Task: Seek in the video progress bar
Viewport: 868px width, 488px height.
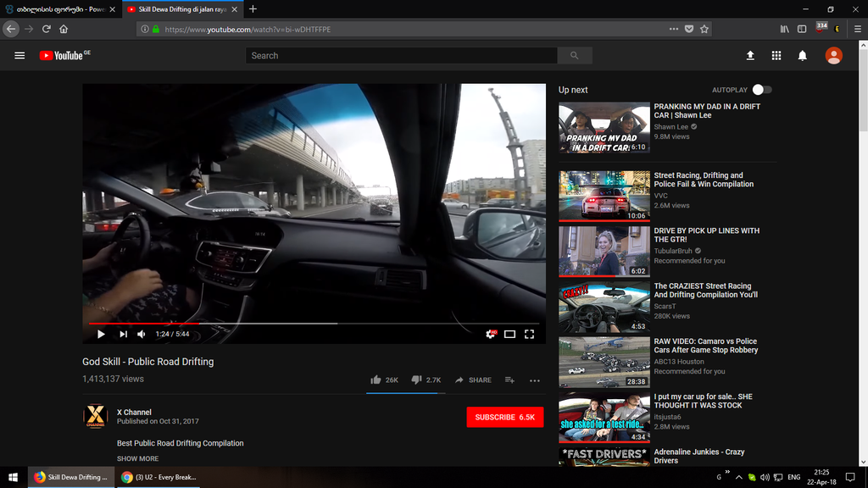Action: tap(314, 323)
